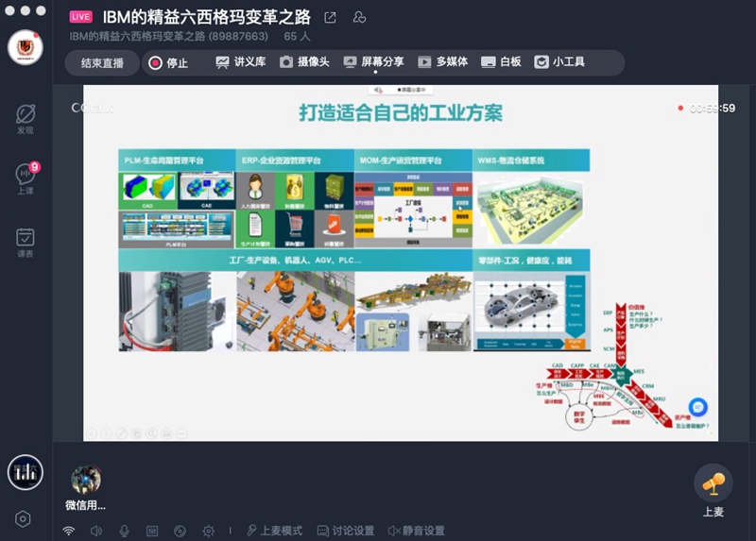Image resolution: width=756 pixels, height=541 pixels.
Task: Open the hexagon settings icon in sidebar
Action: [x=23, y=519]
